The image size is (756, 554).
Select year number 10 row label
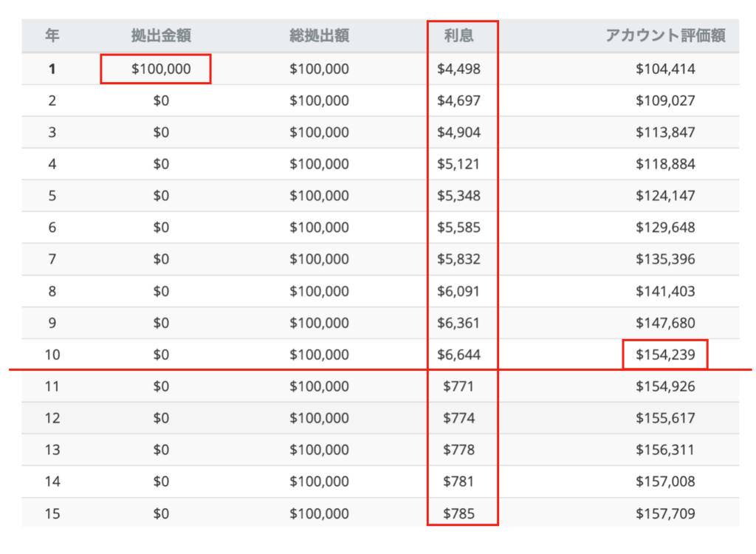(x=52, y=355)
